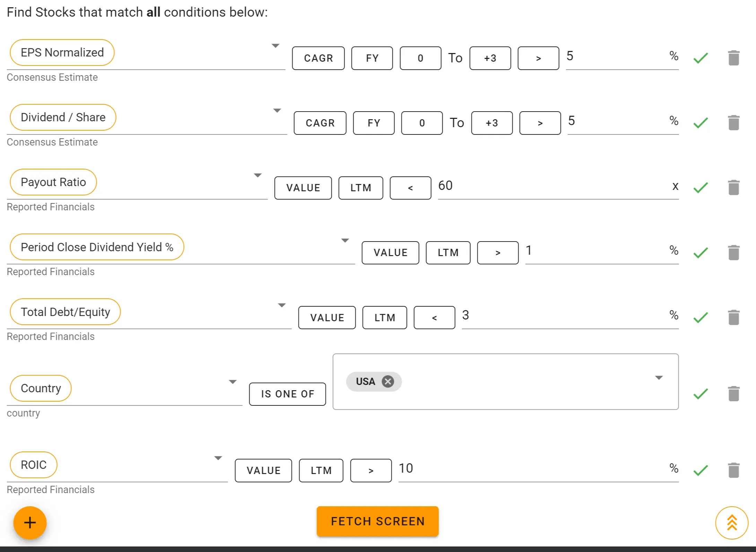Click LTM period selector for ROIC
The width and height of the screenshot is (756, 552).
pos(321,471)
